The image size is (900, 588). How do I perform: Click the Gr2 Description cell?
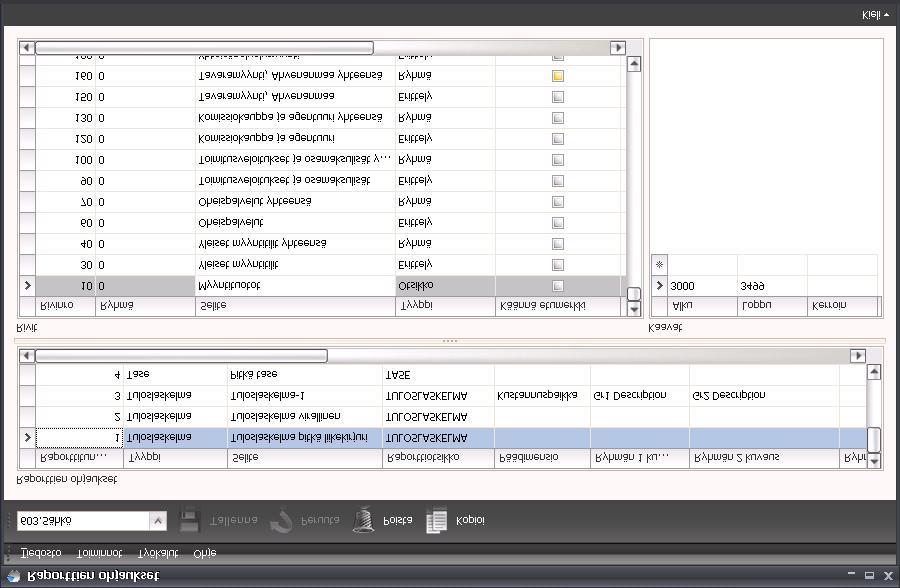(x=765, y=396)
